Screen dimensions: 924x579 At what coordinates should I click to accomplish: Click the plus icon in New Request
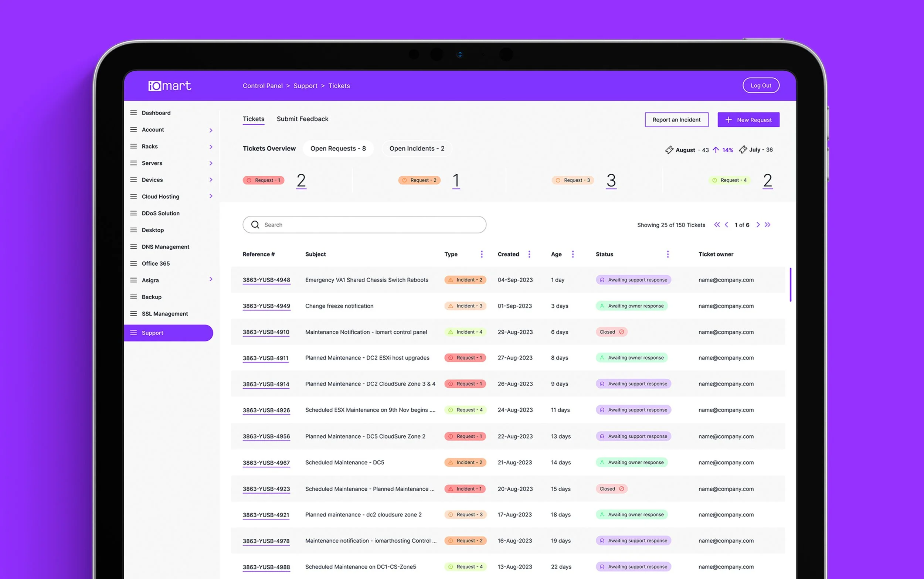tap(728, 120)
